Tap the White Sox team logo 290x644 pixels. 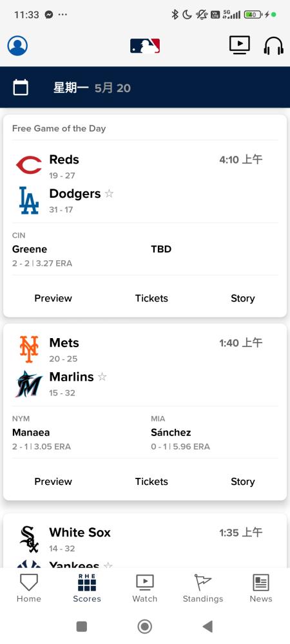point(29,539)
